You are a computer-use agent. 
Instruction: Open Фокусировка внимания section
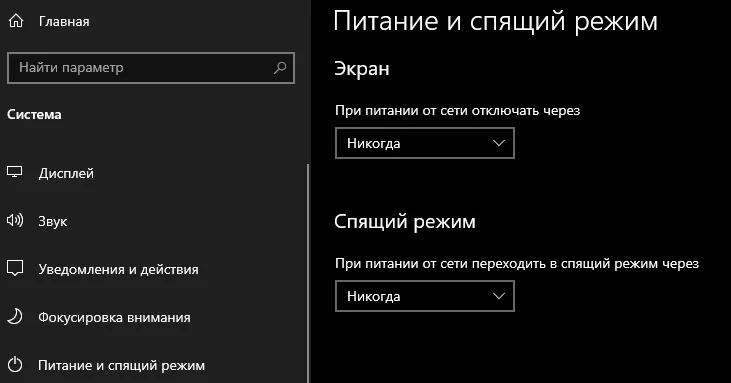[x=114, y=317]
